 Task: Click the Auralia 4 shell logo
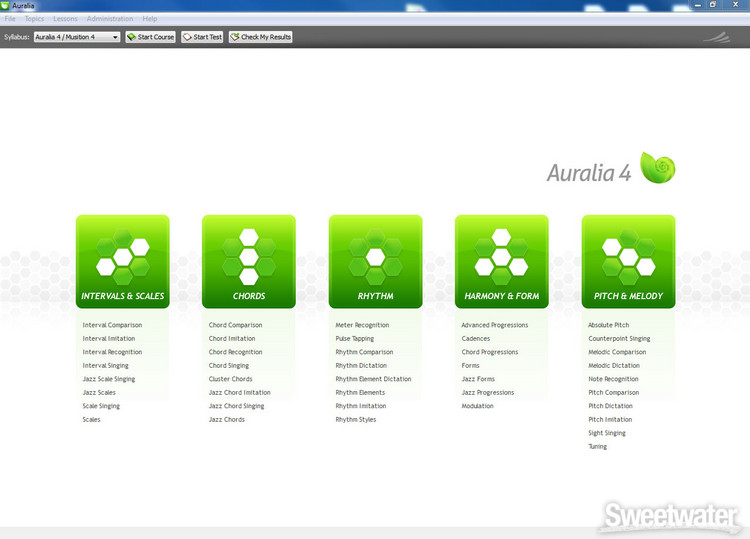click(658, 168)
